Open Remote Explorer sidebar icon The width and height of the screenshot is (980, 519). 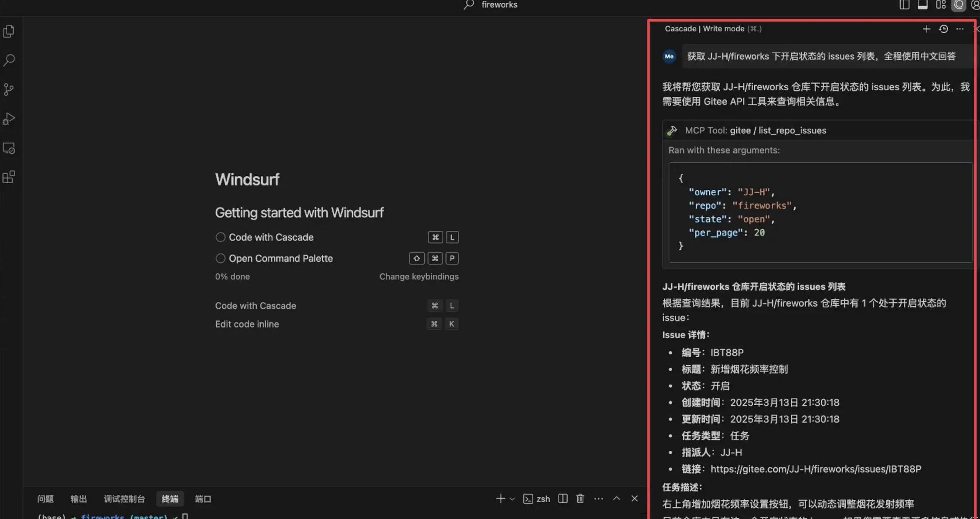coord(9,148)
